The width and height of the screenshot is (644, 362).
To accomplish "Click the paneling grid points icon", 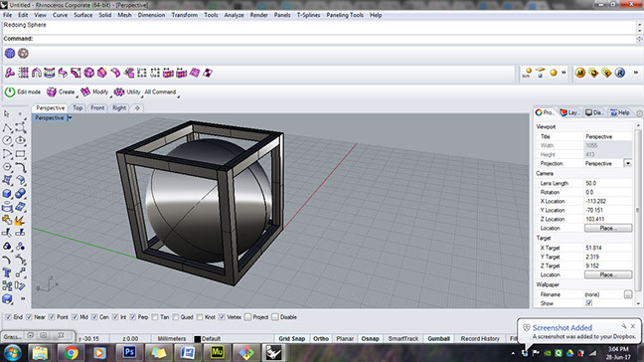I will click(24, 73).
